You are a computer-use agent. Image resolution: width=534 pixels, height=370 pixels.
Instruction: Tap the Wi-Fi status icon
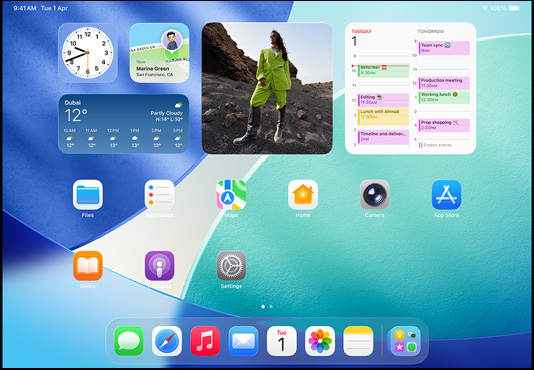pos(485,8)
